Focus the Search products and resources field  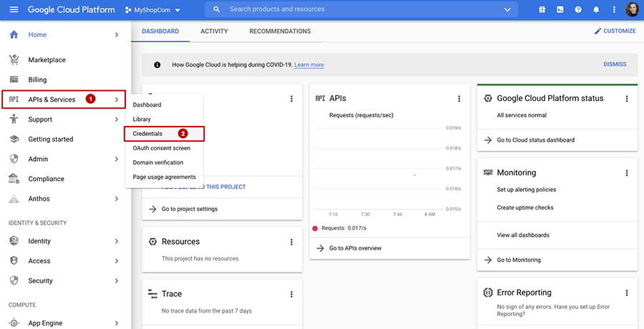(x=361, y=9)
